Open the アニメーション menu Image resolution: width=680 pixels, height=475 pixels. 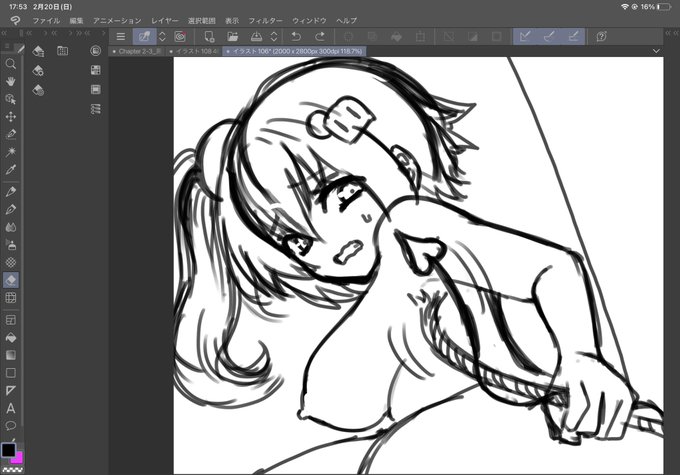[x=117, y=20]
